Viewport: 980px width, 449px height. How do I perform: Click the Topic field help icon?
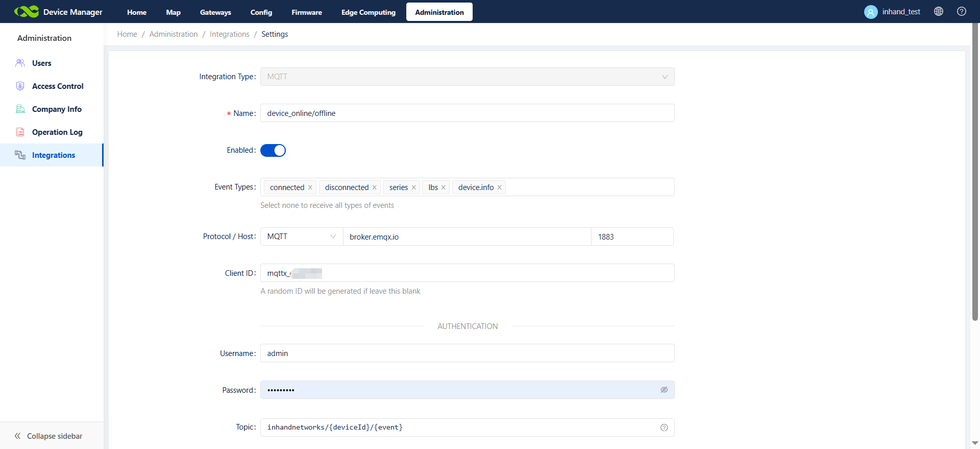pyautogui.click(x=664, y=428)
